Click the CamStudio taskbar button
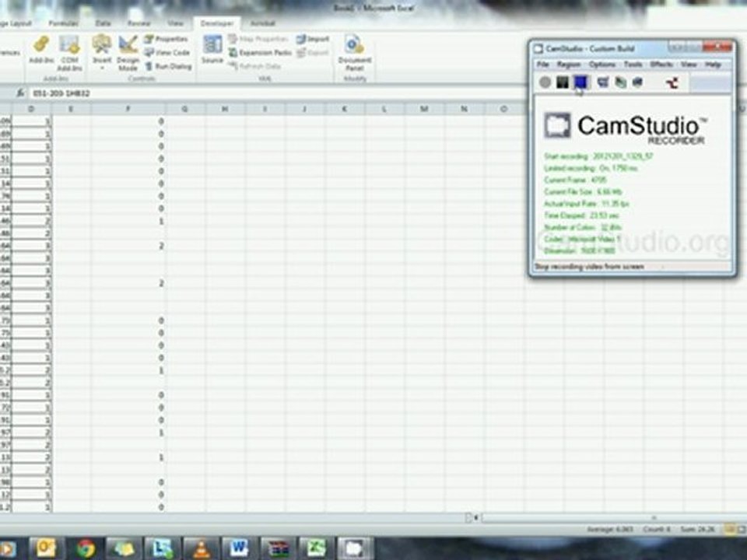Screen dimensions: 747x560 tap(355, 548)
